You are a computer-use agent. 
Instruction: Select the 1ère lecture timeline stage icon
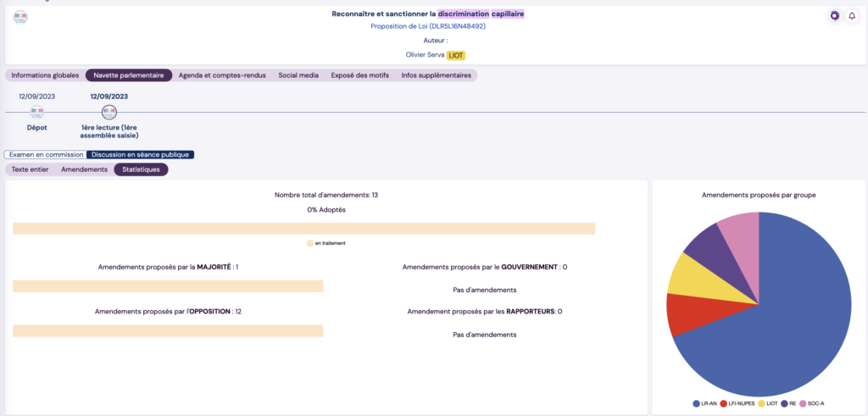108,112
